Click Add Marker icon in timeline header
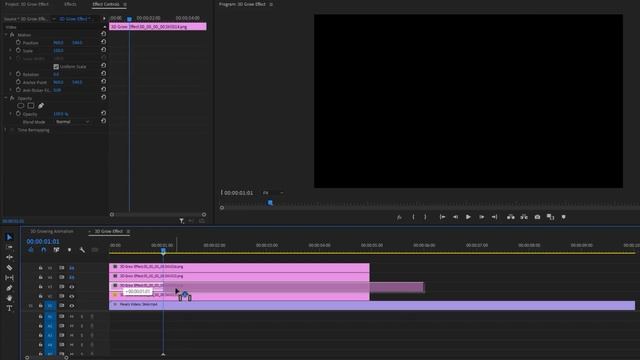The width and height of the screenshot is (640, 360). (69, 250)
